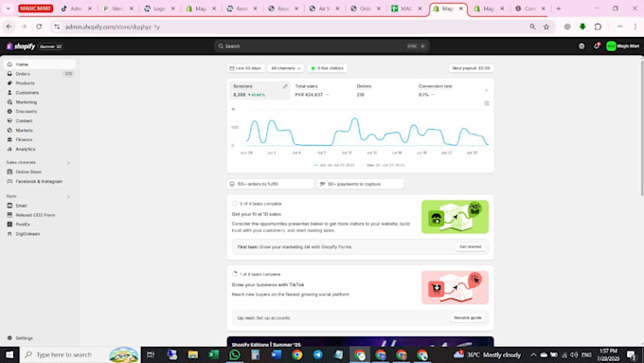The height and width of the screenshot is (363, 644).
Task: Click the TikTok guide illustration
Action: [x=456, y=287]
